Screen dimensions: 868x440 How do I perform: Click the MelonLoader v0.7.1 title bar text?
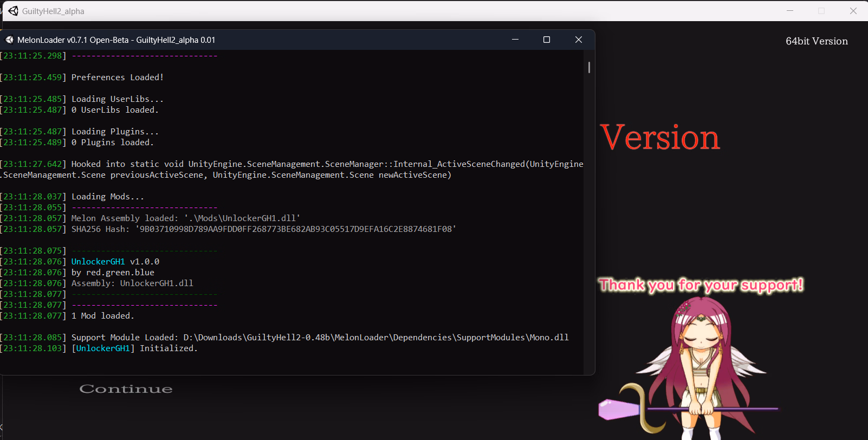[x=116, y=40]
